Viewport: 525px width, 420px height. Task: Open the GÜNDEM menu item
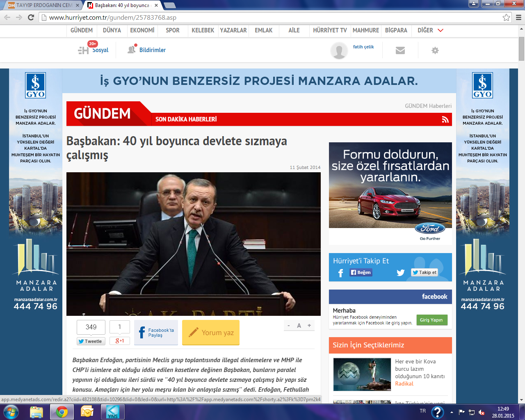tap(82, 30)
